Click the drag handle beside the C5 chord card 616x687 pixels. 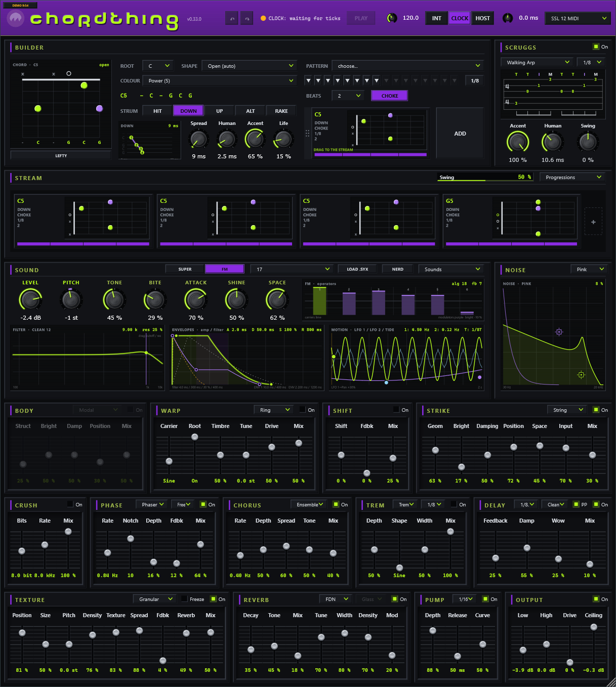(307, 134)
